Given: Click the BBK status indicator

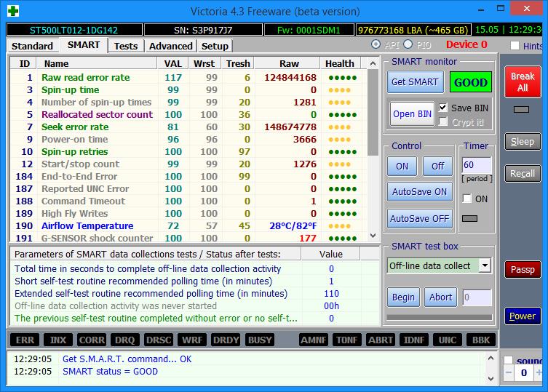Looking at the screenshot, I should 481,340.
